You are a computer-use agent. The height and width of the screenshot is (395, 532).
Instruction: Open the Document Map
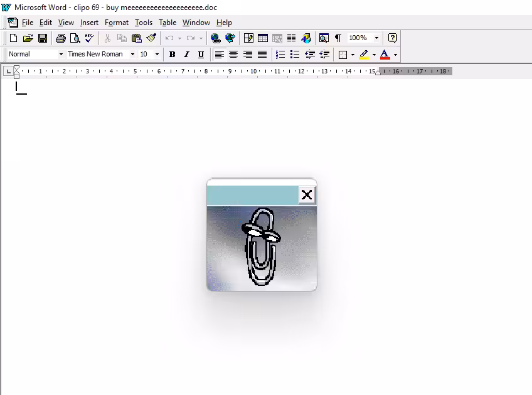pyautogui.click(x=324, y=38)
